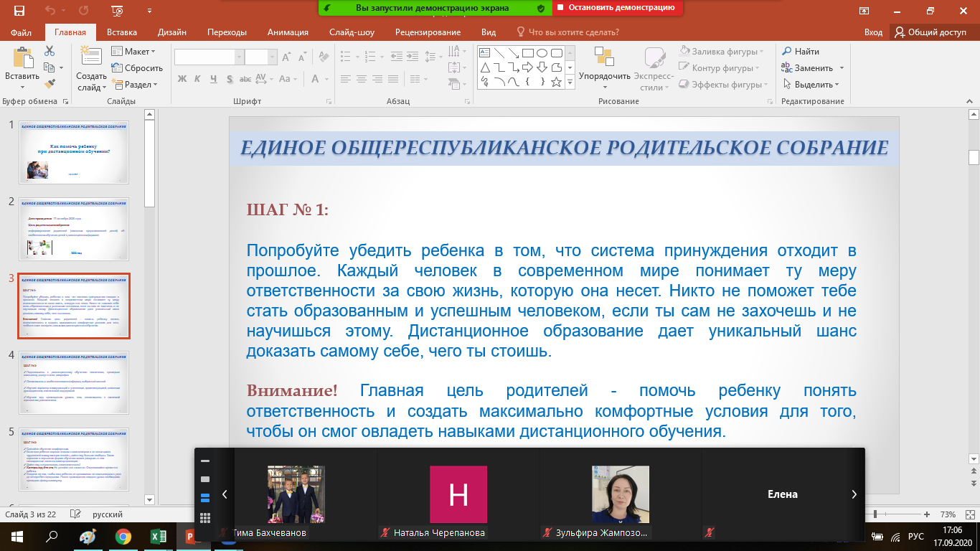This screenshot has height=551, width=980.
Task: Open Chrome from the taskbar
Action: coord(123,537)
